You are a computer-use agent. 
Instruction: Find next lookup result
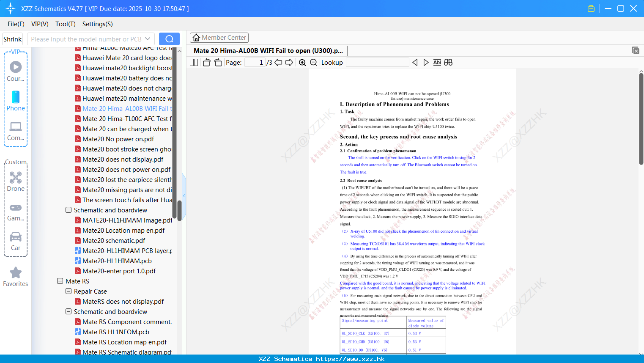[426, 62]
